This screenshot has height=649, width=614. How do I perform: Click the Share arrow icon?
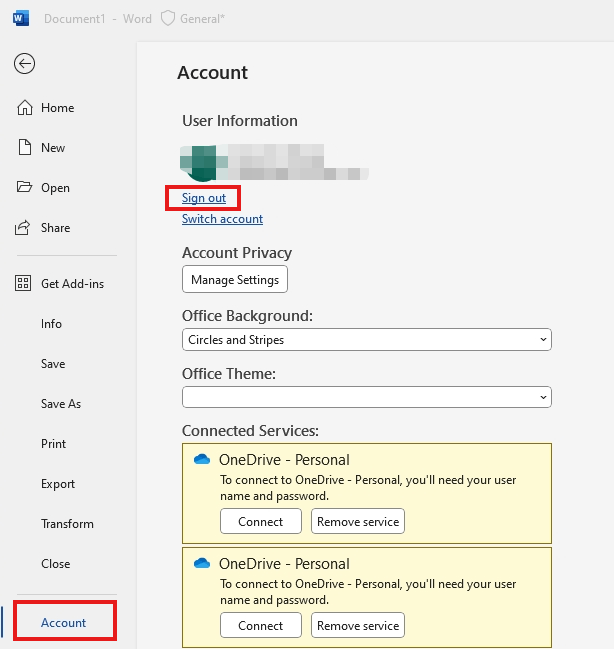pos(23,227)
